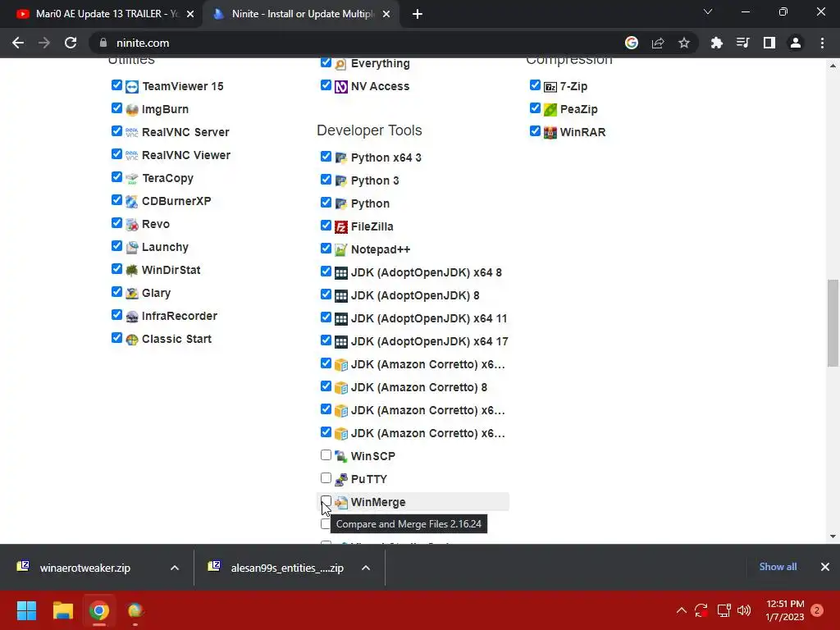
Task: Click the TeamViewer 15 app icon
Action: tap(132, 87)
